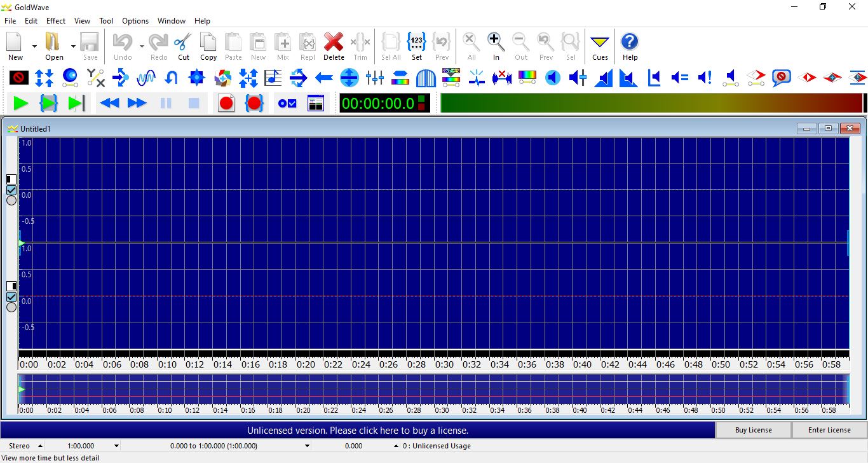Expand the Open button dropdown arrow

[73, 46]
